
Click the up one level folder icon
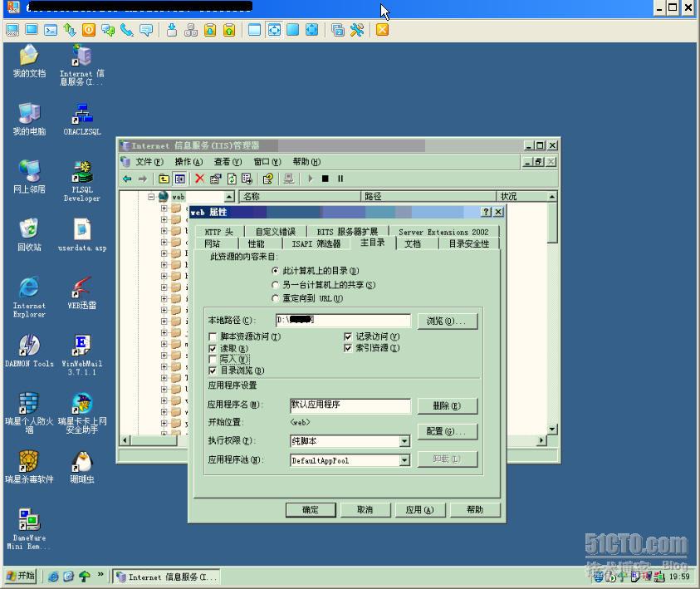click(x=164, y=179)
